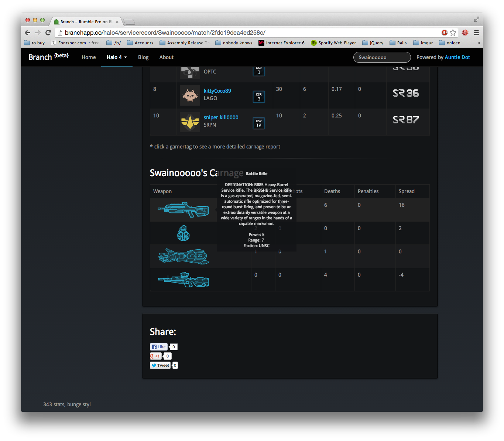
Task: Click the red gear extension icon
Action: tap(465, 33)
